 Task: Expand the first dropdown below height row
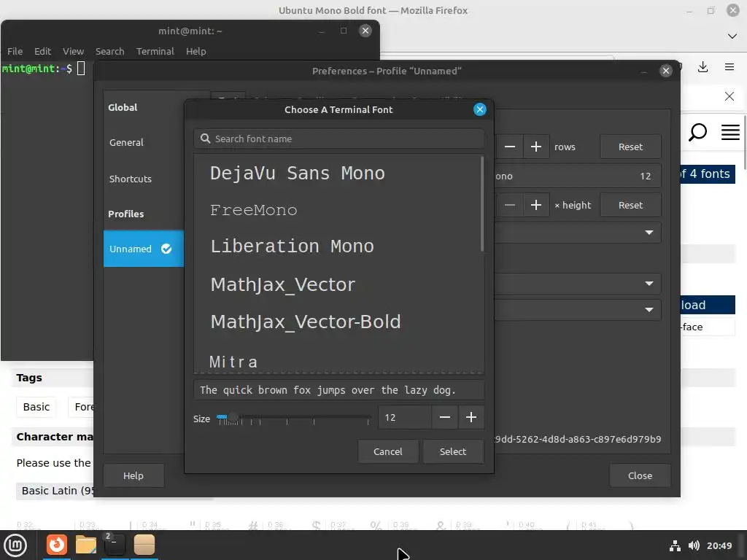(x=578, y=233)
